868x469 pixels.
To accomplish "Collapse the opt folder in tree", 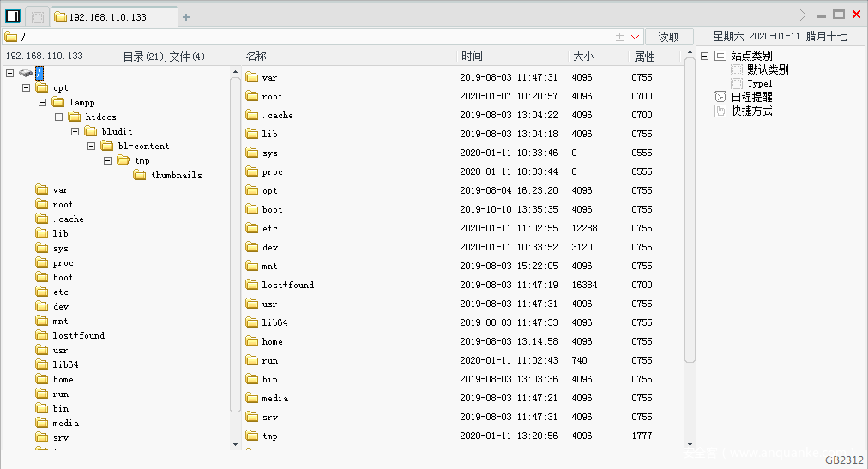I will (26, 87).
